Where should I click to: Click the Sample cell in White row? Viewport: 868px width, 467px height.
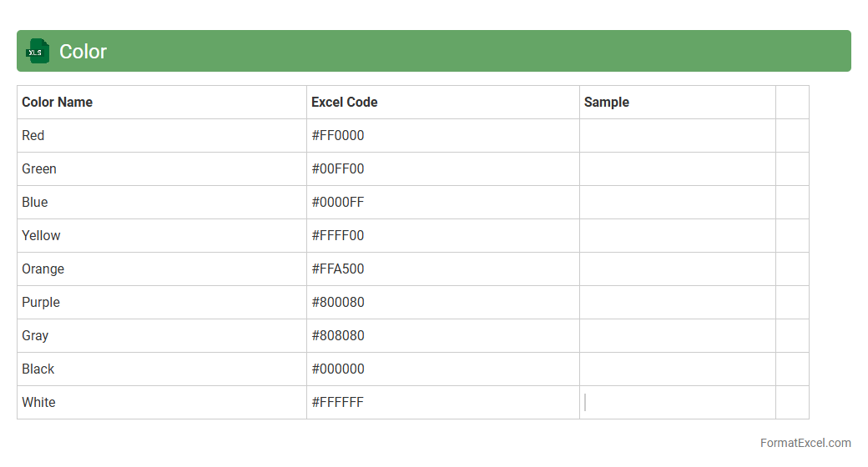coord(677,402)
